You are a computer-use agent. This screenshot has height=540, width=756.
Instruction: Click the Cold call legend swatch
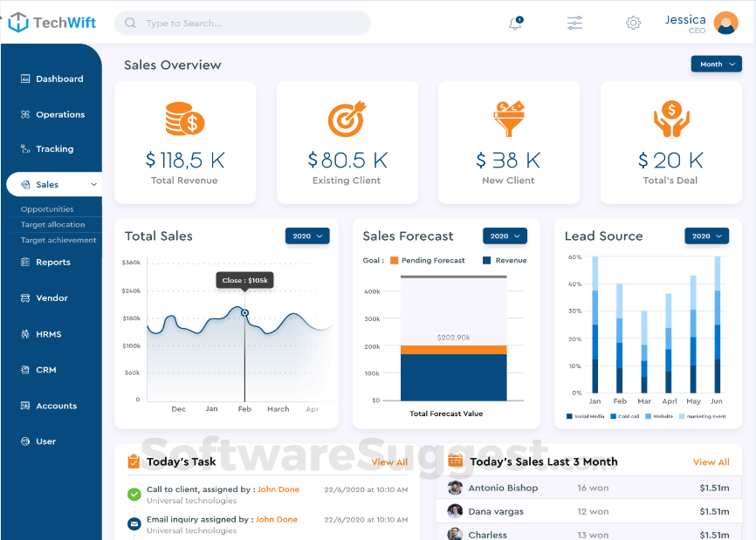pos(614,416)
